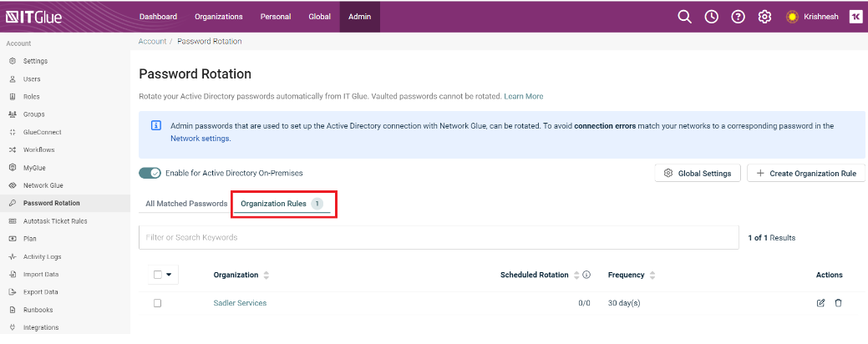Open the settings gear in header
The height and width of the screenshot is (344, 868).
pyautogui.click(x=764, y=18)
